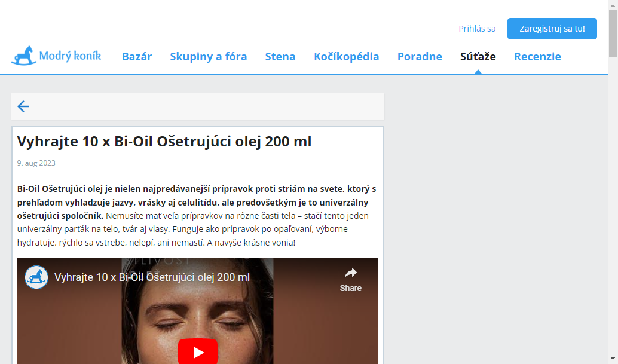The image size is (618, 364).
Task: Click the Modrý koník site name text
Action: click(x=70, y=56)
